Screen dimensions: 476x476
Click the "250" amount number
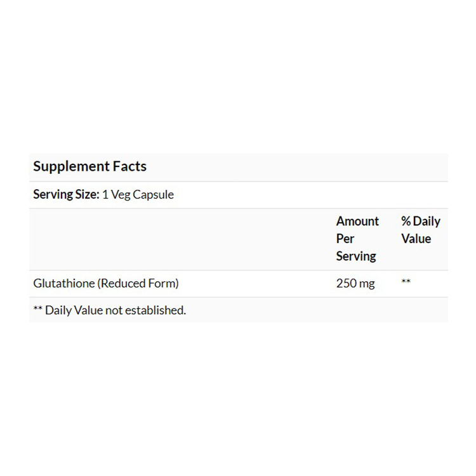pyautogui.click(x=346, y=284)
